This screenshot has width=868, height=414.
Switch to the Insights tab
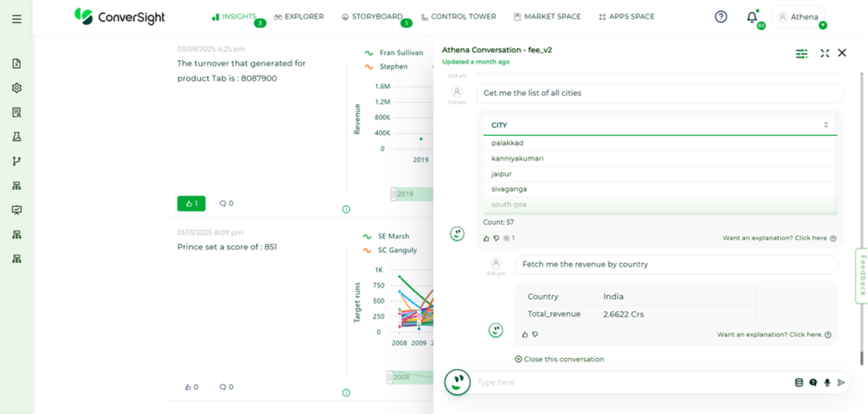(234, 17)
